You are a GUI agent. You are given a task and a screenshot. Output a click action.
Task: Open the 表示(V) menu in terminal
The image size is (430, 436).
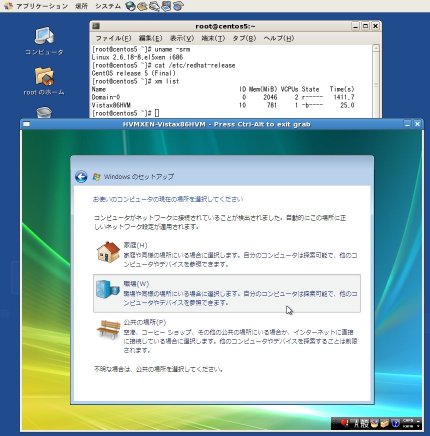[x=182, y=38]
